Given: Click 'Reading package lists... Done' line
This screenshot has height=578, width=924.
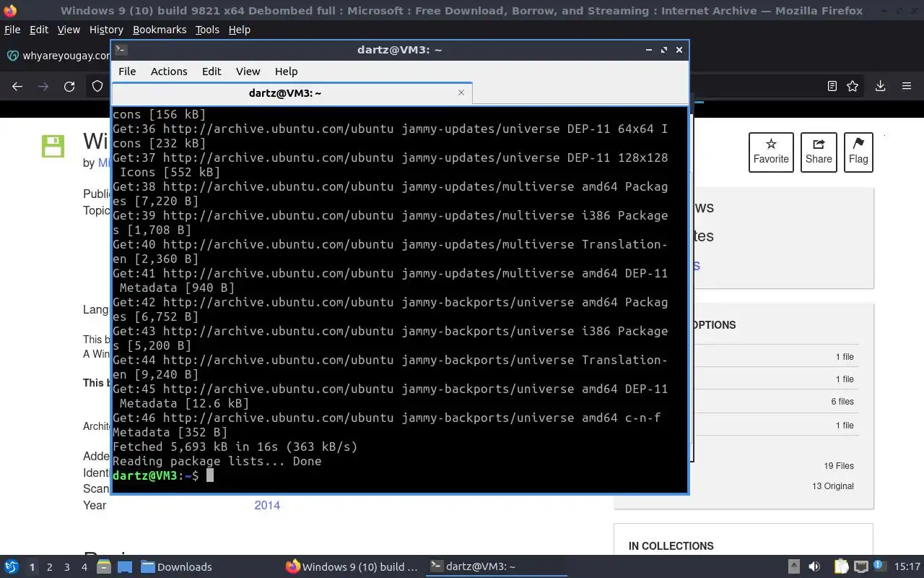Looking at the screenshot, I should [x=217, y=461].
